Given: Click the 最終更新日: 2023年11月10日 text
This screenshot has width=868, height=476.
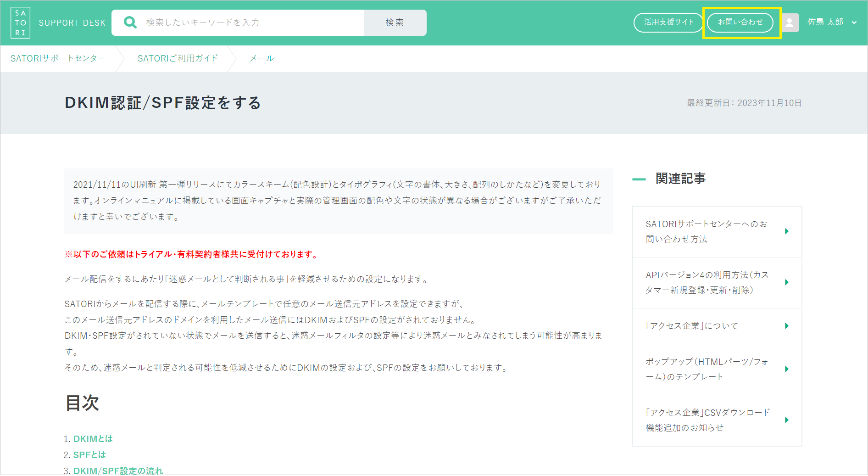Looking at the screenshot, I should tap(744, 103).
